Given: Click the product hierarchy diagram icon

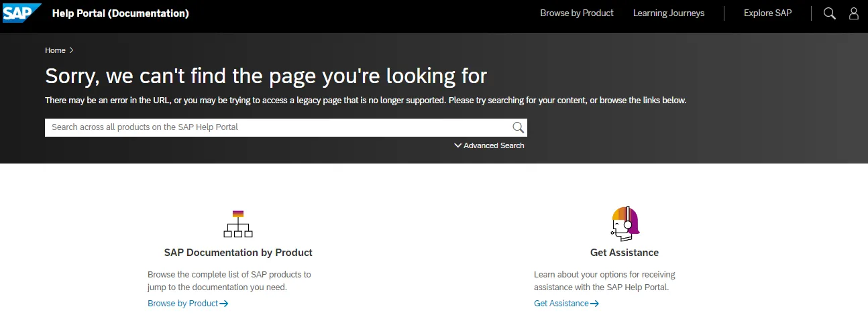Looking at the screenshot, I should point(237,224).
